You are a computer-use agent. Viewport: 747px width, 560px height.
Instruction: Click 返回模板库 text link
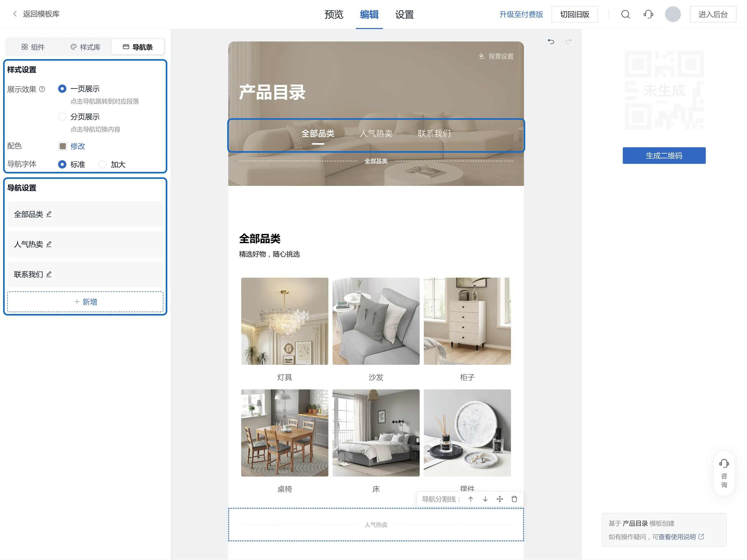pos(41,14)
